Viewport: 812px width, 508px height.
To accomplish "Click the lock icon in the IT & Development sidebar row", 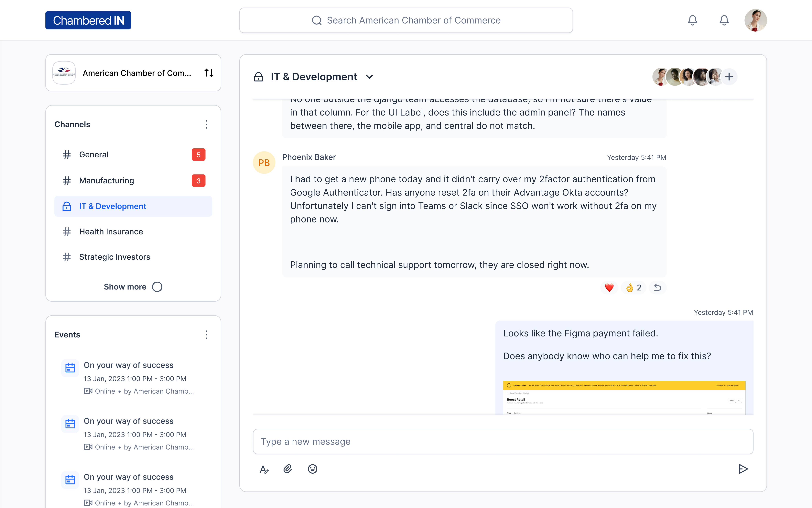I will pyautogui.click(x=67, y=206).
